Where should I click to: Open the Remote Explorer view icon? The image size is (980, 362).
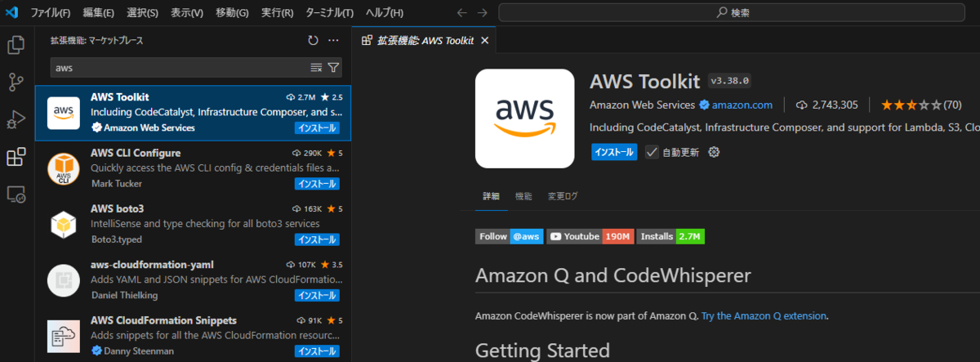tap(16, 195)
